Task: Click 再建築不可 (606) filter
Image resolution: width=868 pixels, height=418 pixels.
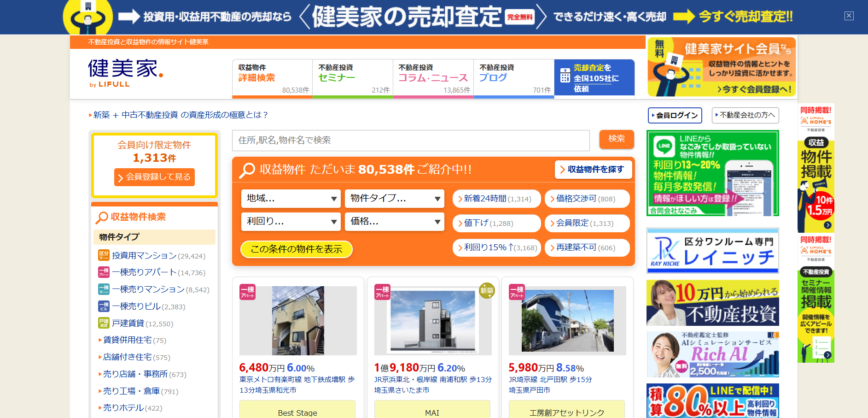Action: (587, 248)
